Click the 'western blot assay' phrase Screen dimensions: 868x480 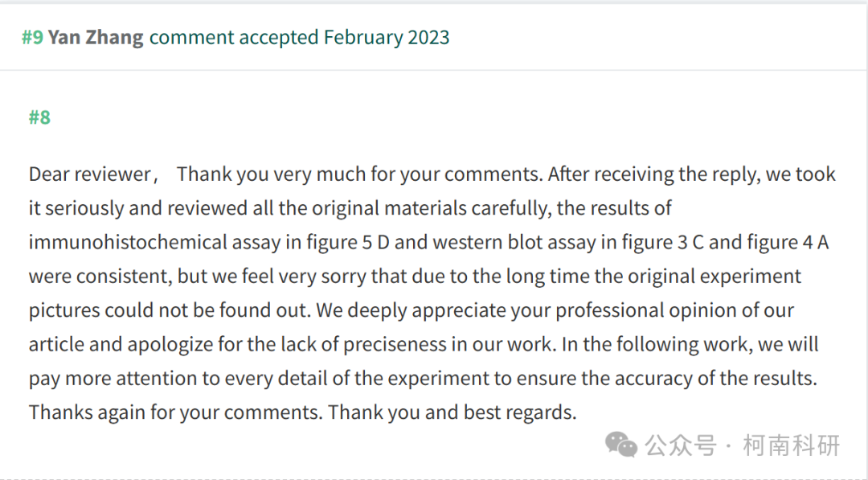pyautogui.click(x=514, y=242)
